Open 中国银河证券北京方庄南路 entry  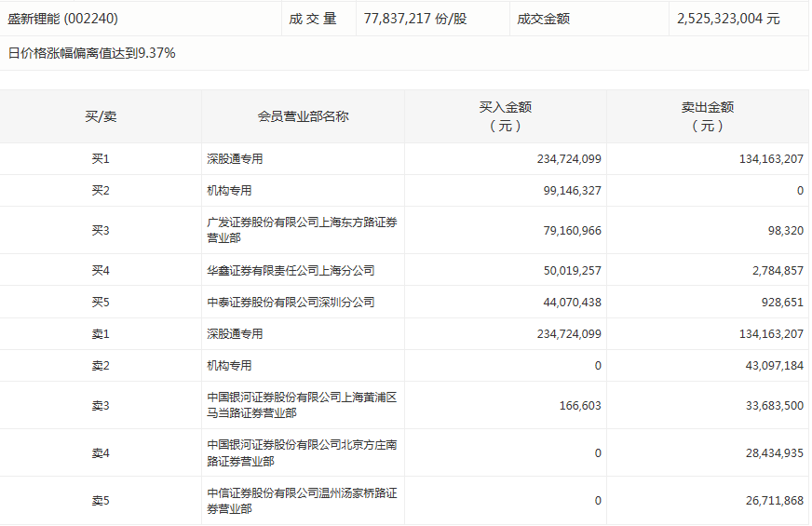click(x=302, y=452)
